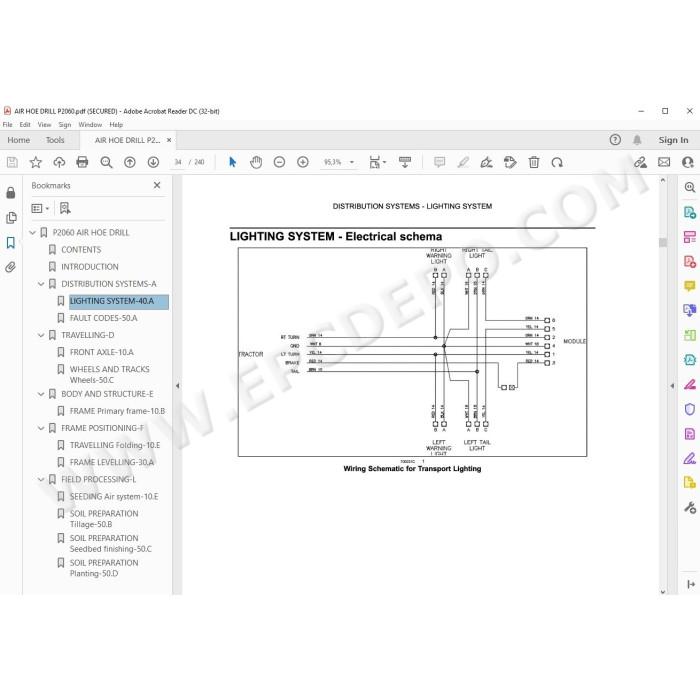Zoom out with the minus button

(x=279, y=162)
